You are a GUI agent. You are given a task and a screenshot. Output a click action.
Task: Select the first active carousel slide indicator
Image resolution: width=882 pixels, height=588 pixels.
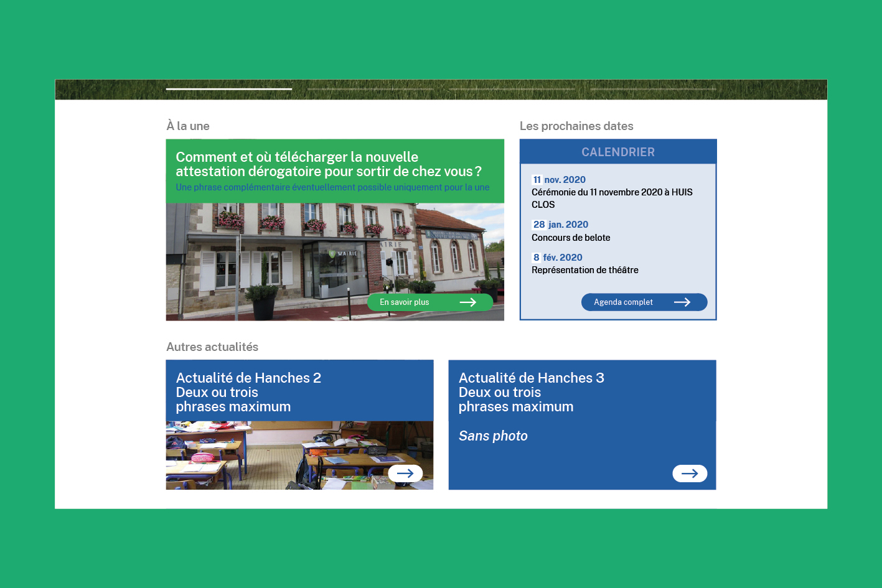[x=229, y=89]
